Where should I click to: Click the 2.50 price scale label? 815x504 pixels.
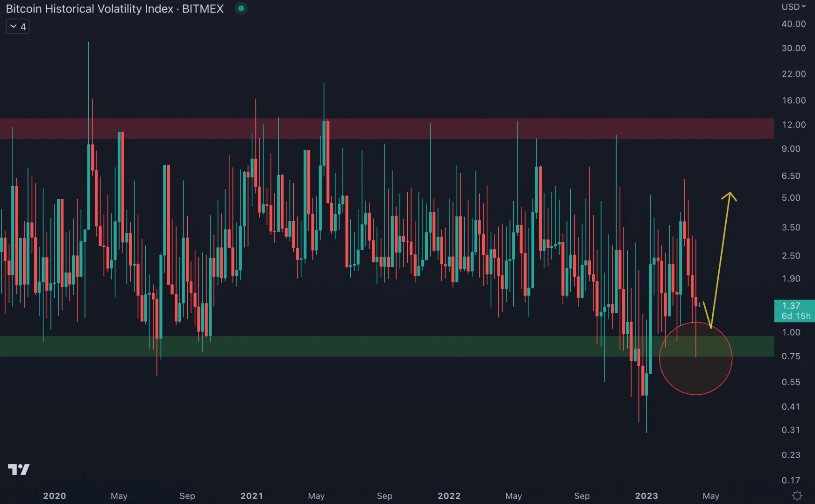click(791, 256)
